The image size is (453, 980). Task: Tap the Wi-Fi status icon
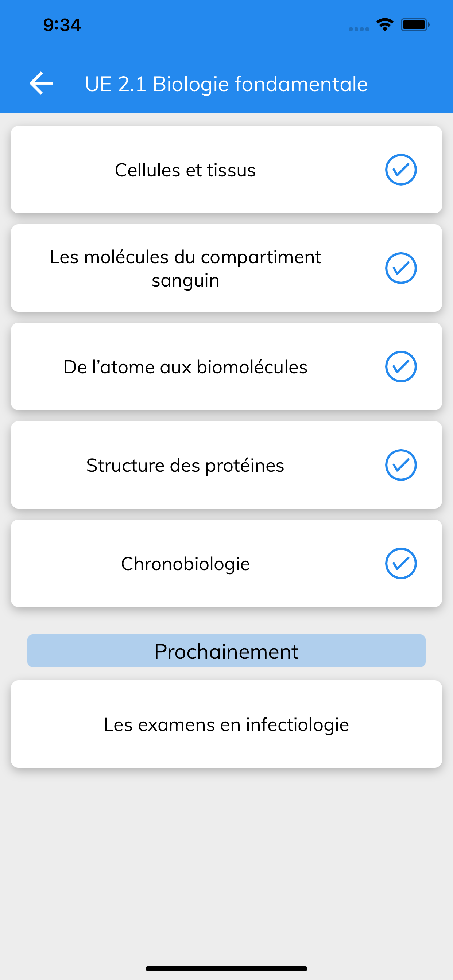(385, 25)
